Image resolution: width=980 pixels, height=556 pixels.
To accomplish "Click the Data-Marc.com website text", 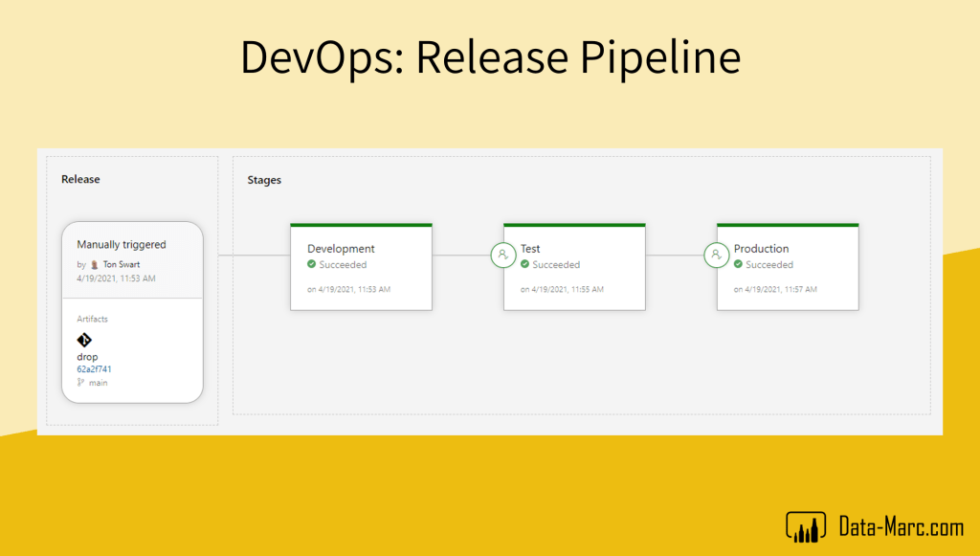I will pyautogui.click(x=901, y=527).
